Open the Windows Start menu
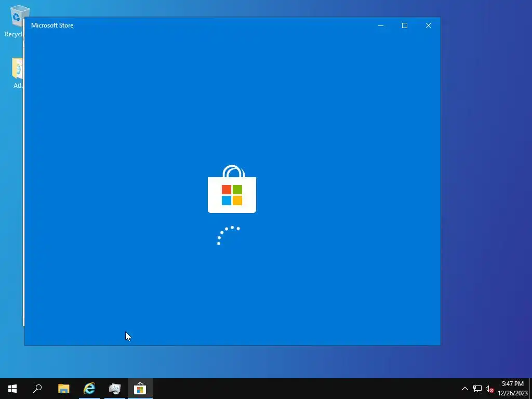 (12, 389)
